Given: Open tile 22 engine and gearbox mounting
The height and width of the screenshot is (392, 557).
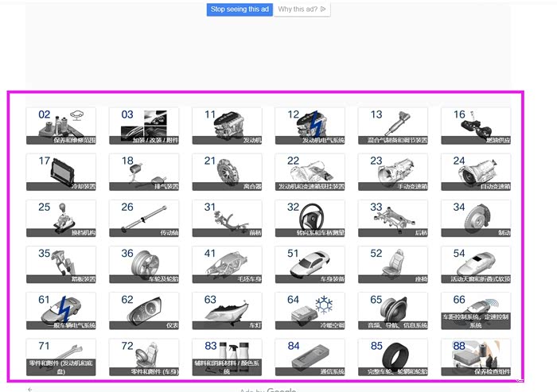Looking at the screenshot, I should pos(310,172).
